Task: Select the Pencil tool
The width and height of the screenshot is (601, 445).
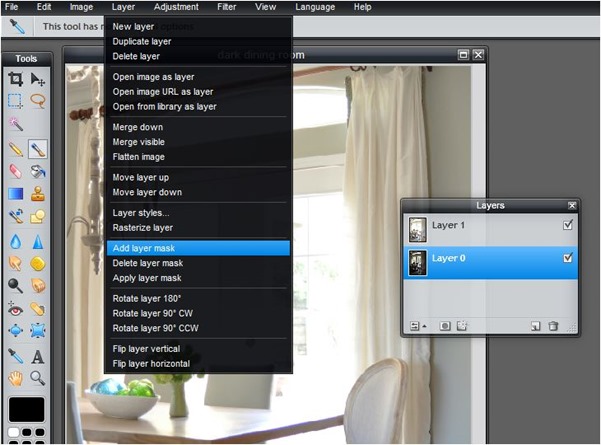Action: (x=15, y=149)
